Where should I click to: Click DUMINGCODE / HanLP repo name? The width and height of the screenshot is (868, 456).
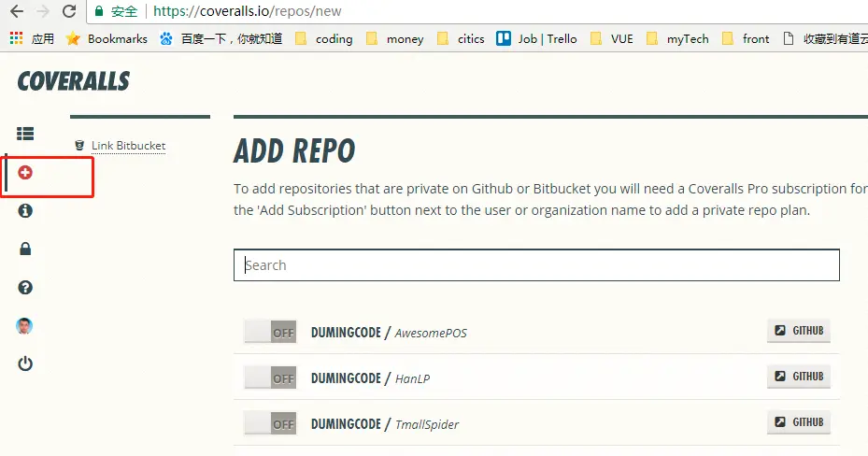(x=370, y=378)
